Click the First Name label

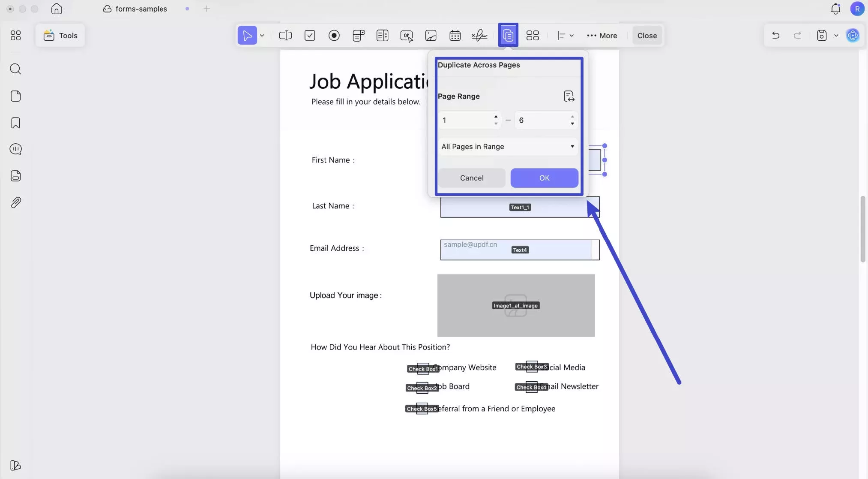[333, 160]
